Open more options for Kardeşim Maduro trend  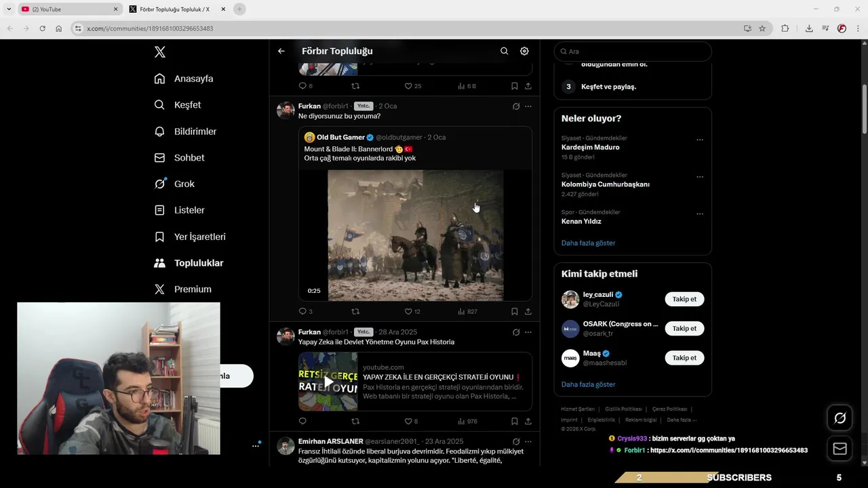(x=700, y=140)
